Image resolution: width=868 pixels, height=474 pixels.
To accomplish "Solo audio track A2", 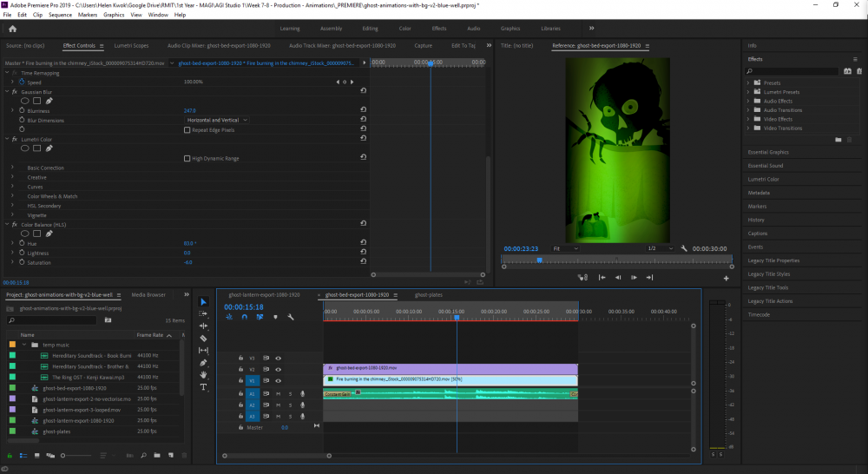I will pos(290,405).
